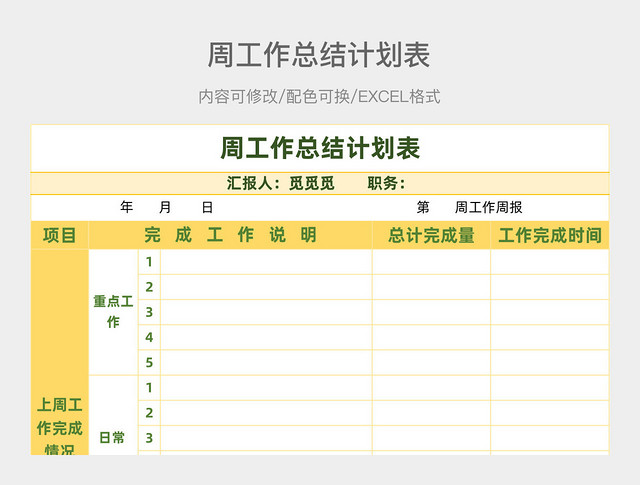Click the 日 date label

click(207, 207)
